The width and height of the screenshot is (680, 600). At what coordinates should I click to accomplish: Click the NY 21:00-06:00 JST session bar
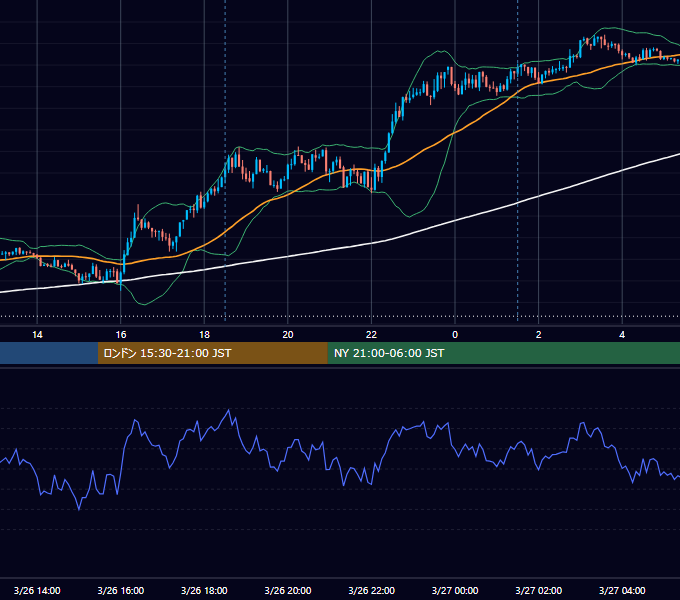pos(503,353)
